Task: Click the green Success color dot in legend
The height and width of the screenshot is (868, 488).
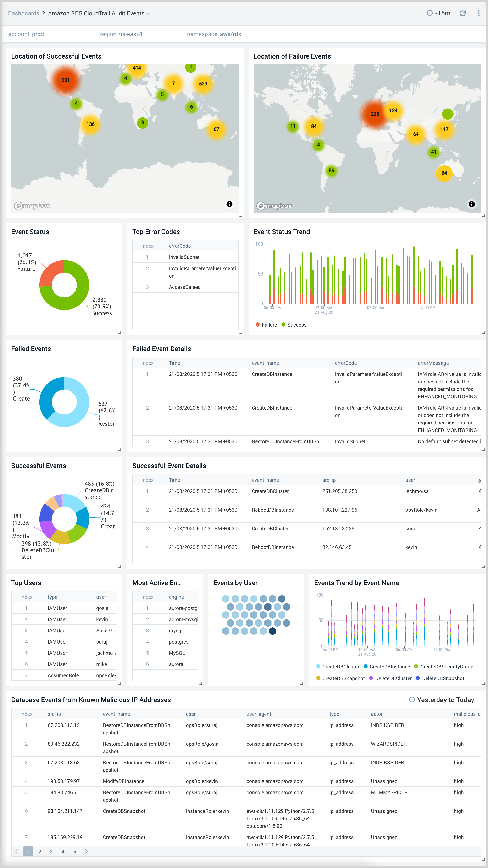Action: click(283, 324)
